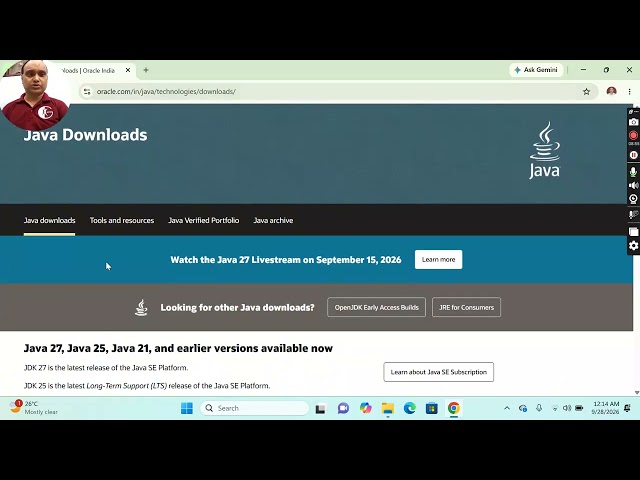Click the Java logo in the header
This screenshot has width=640, height=480.
coord(544,150)
